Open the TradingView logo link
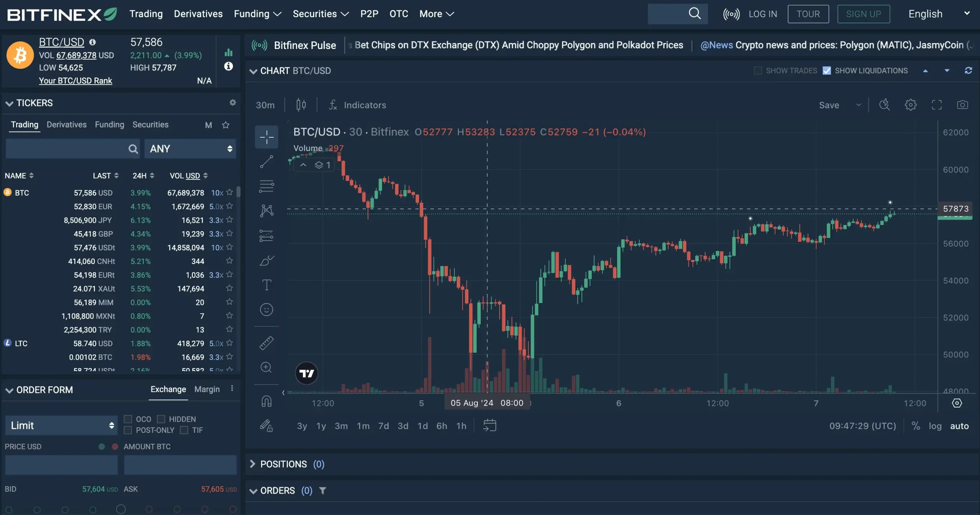The height and width of the screenshot is (515, 980). 307,373
